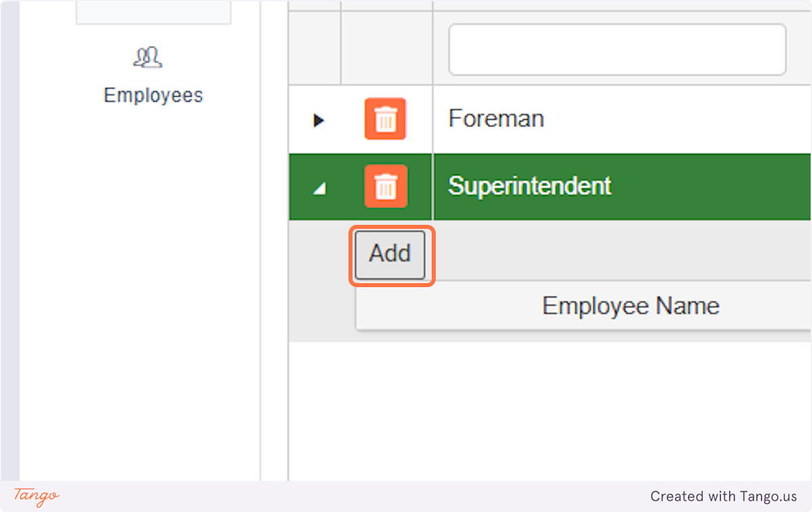812x512 pixels.
Task: Focus the filter text box above Foreman
Action: [616, 49]
